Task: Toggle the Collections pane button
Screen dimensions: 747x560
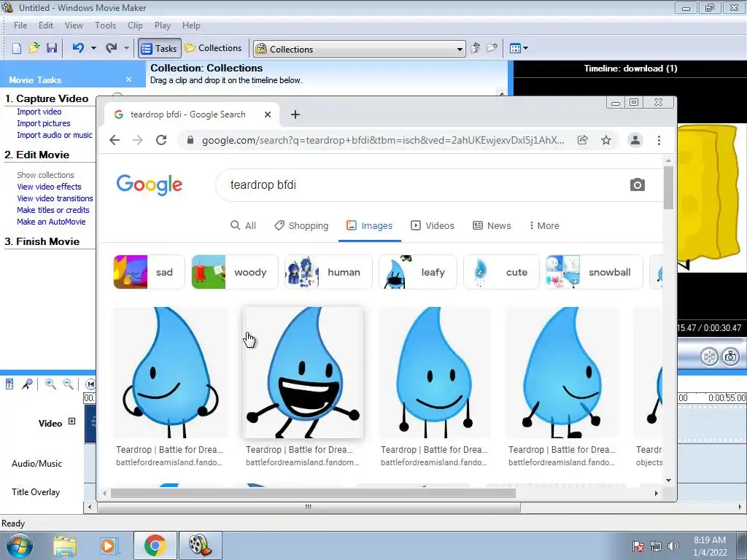Action: pyautogui.click(x=214, y=48)
